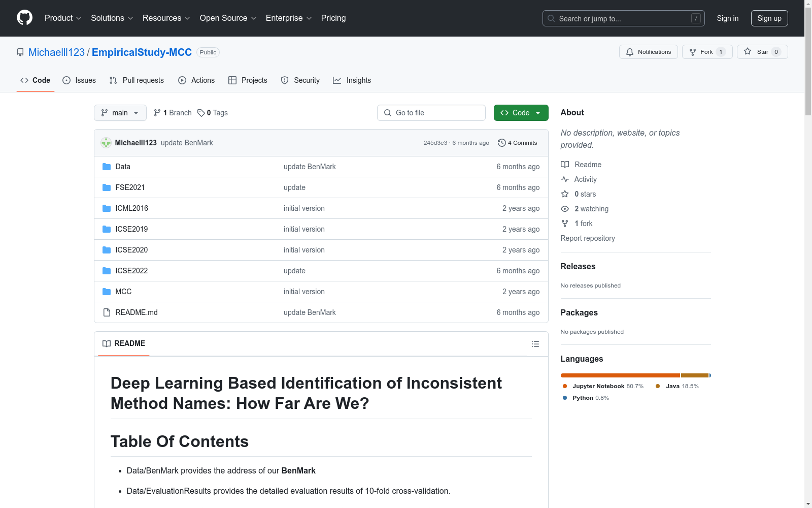Open the Pull requests tab
812x508 pixels.
[137, 80]
